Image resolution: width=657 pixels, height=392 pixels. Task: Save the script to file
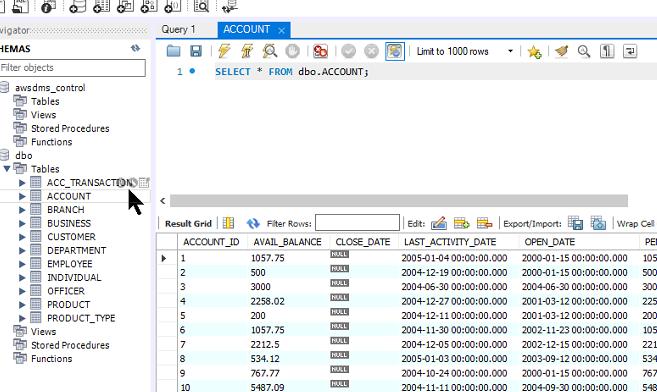pos(196,51)
